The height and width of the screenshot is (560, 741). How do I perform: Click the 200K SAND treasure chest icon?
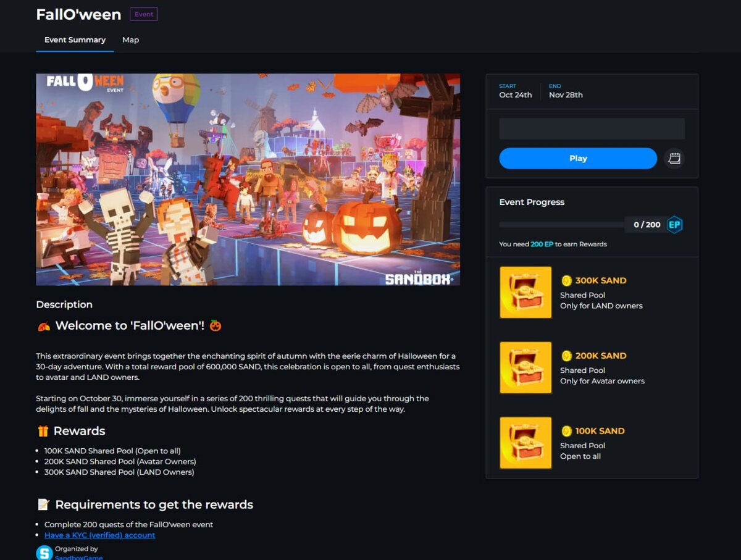point(525,368)
